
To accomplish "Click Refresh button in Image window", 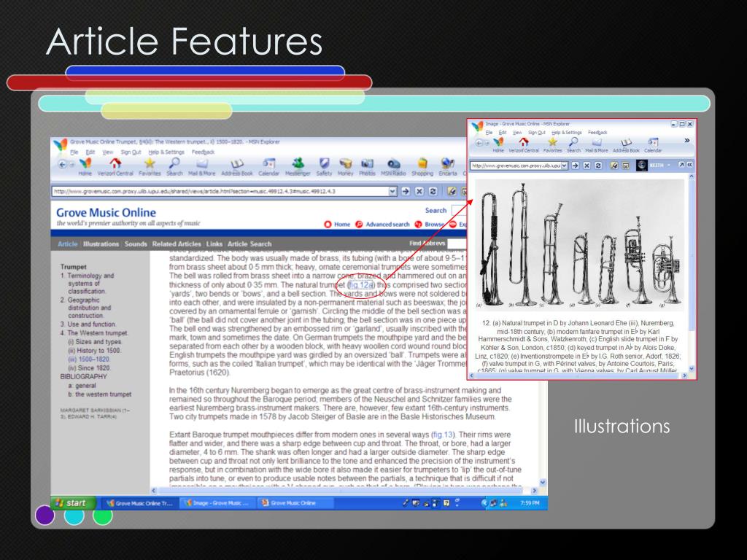I will (598, 166).
